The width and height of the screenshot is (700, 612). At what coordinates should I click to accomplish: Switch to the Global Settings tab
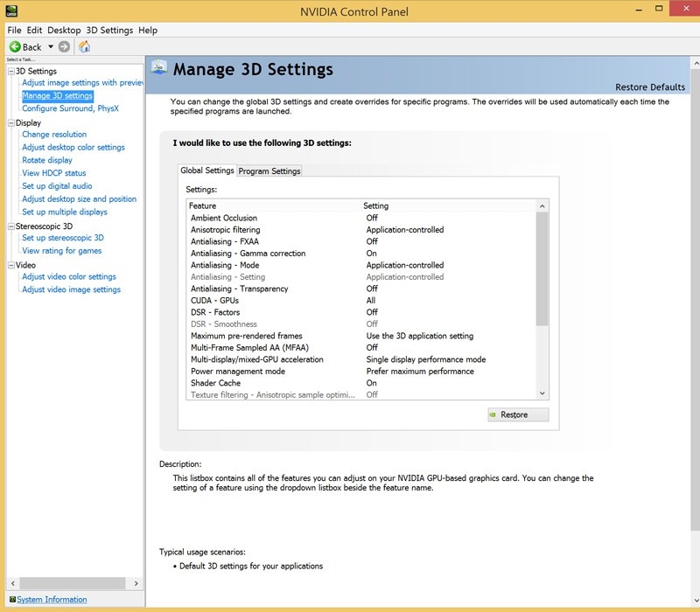(207, 170)
